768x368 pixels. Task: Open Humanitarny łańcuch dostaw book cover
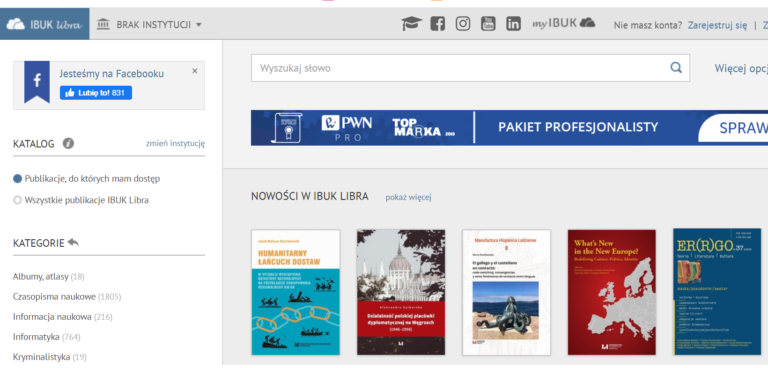tap(296, 293)
